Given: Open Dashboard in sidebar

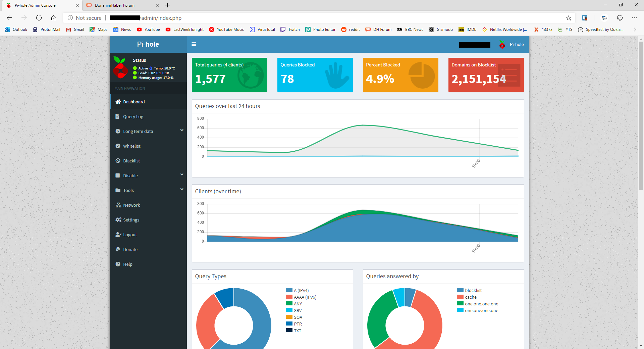Looking at the screenshot, I should (x=148, y=102).
